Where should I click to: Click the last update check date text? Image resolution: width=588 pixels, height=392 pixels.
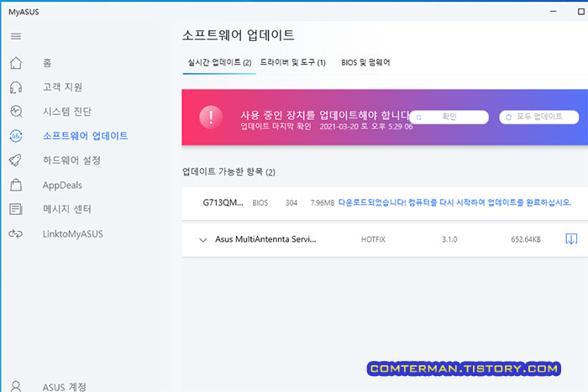click(x=326, y=127)
